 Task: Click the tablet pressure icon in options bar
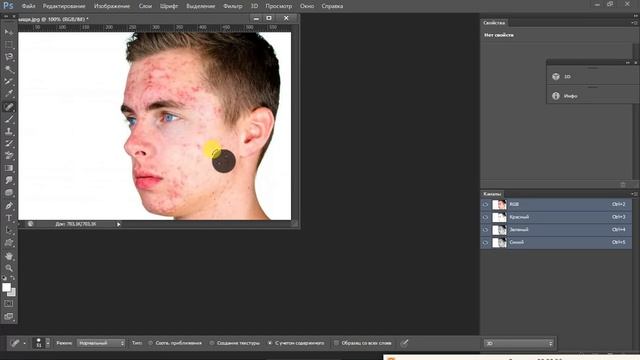click(x=404, y=343)
